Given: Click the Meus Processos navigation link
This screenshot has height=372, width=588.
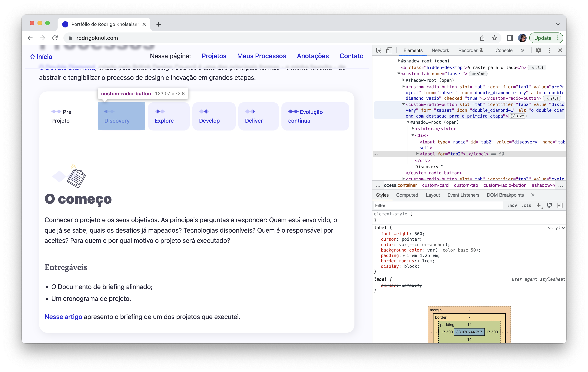Looking at the screenshot, I should tap(262, 56).
